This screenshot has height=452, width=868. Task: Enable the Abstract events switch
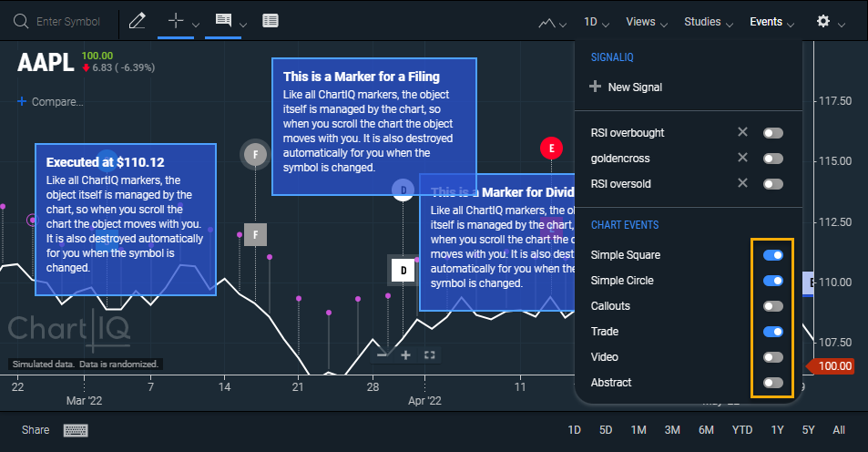772,382
